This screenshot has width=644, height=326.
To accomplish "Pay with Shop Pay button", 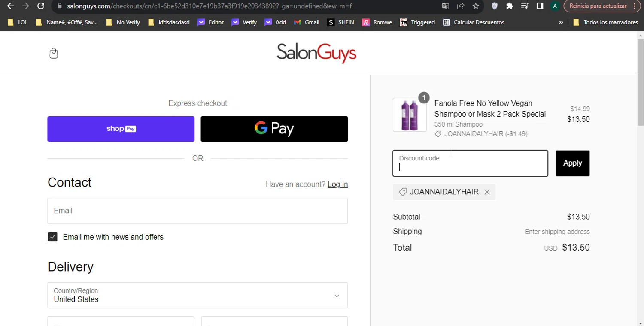I will click(121, 129).
